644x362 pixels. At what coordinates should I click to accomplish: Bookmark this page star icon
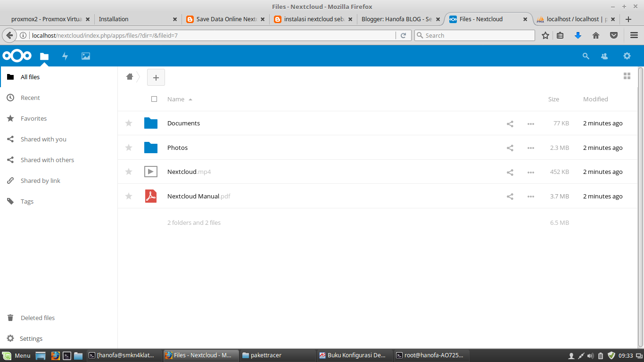click(545, 35)
